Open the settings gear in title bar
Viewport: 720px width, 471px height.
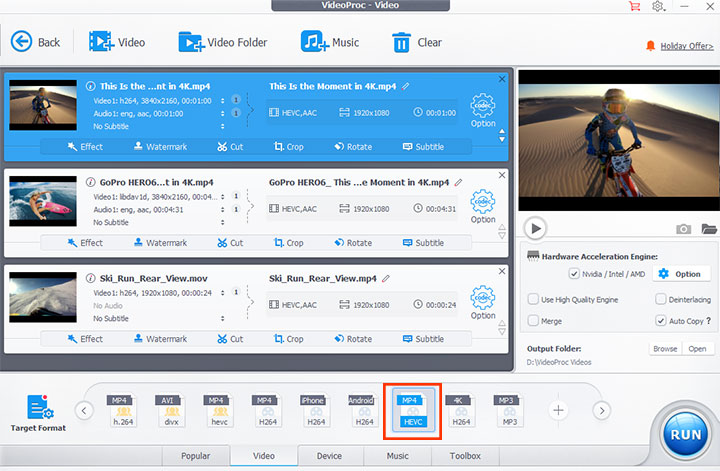658,6
